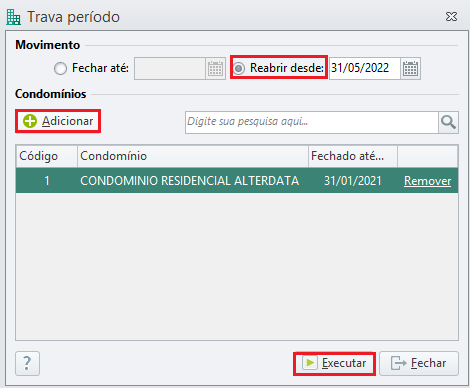Open calendar picker for 'Fechar até' date
This screenshot has height=388, width=470.
click(x=215, y=68)
